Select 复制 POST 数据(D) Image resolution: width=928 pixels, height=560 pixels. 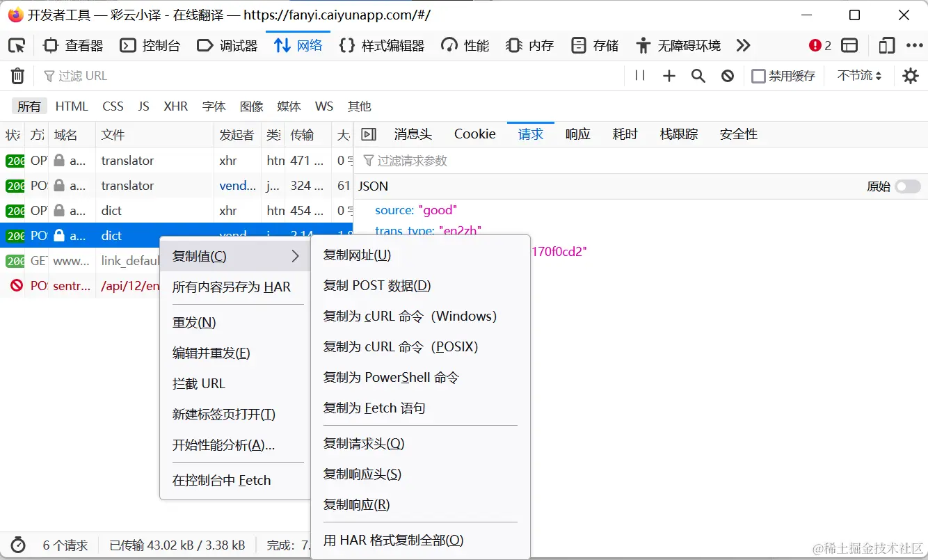[x=420, y=286]
